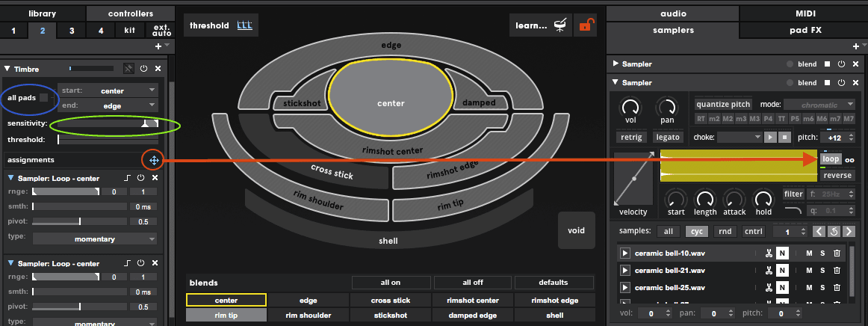Enable the all pads checkbox
The width and height of the screenshot is (868, 326).
tap(46, 98)
